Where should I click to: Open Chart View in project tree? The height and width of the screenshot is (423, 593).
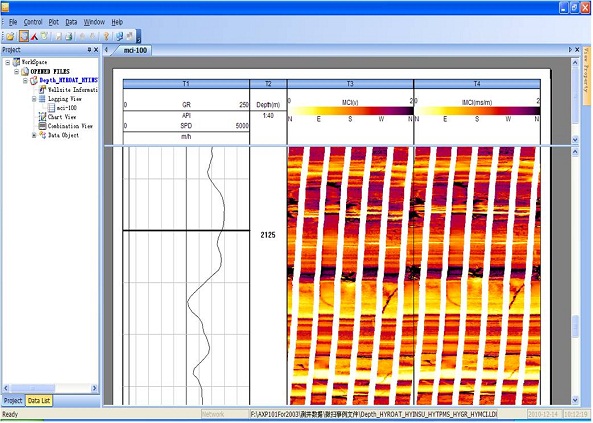[62, 117]
